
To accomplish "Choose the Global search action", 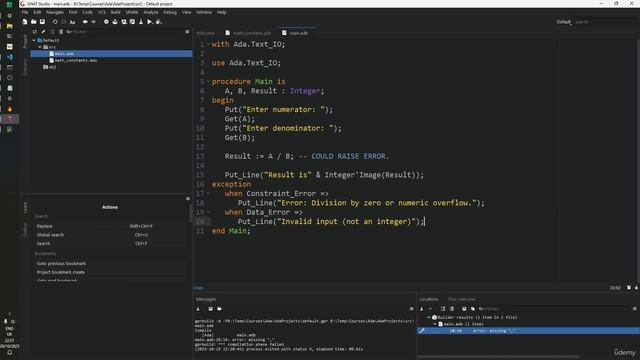I will point(110,235).
